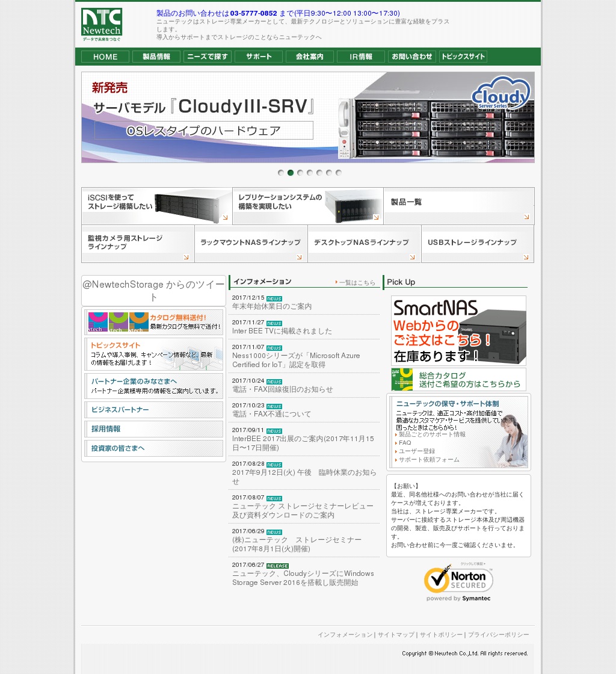Open iSCSIを使ってストレージ構築したい tile
The image size is (616, 674).
157,206
